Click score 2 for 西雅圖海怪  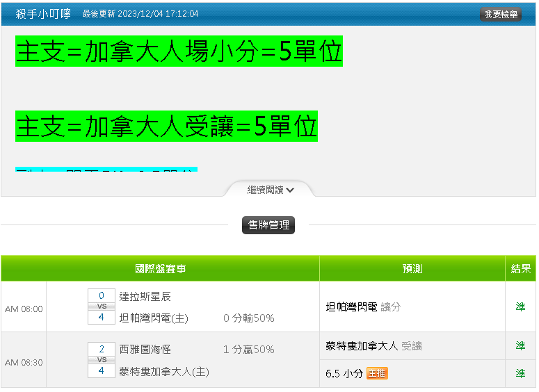[x=102, y=349]
